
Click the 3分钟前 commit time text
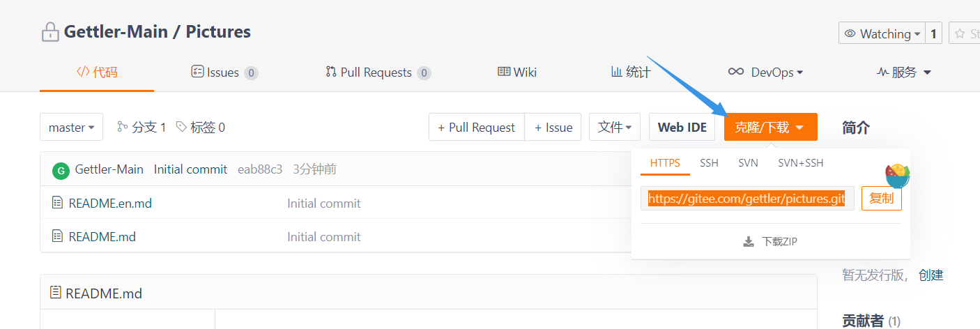314,169
